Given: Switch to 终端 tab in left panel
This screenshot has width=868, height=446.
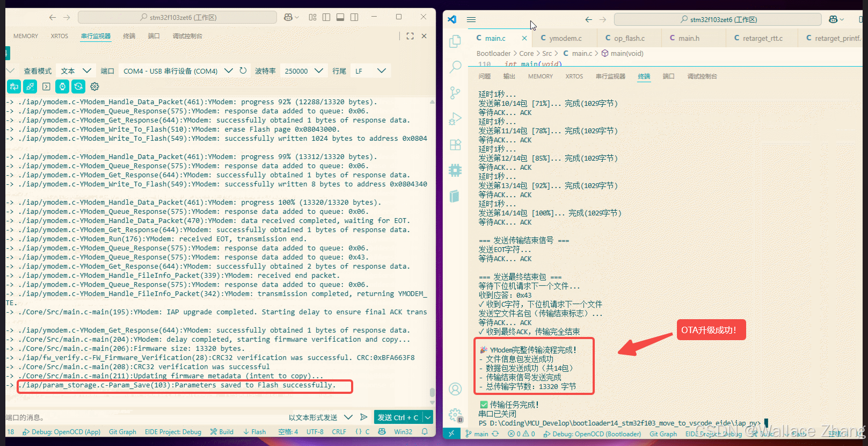Looking at the screenshot, I should click(129, 36).
